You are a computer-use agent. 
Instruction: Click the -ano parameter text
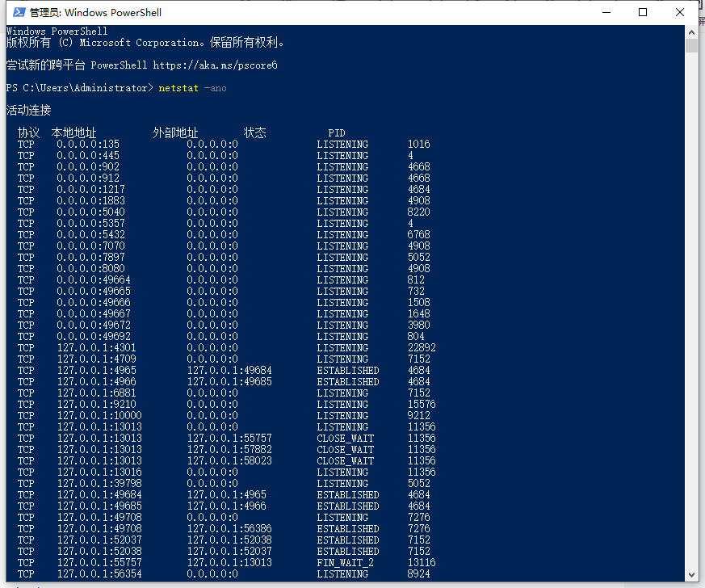(216, 88)
